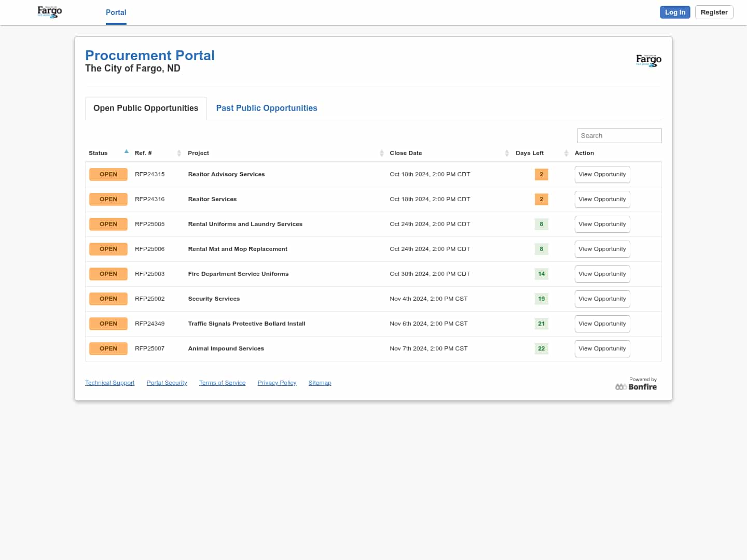Click close date Nov 4th 2024, 2:00 PM CST
The image size is (747, 560).
coord(428,299)
